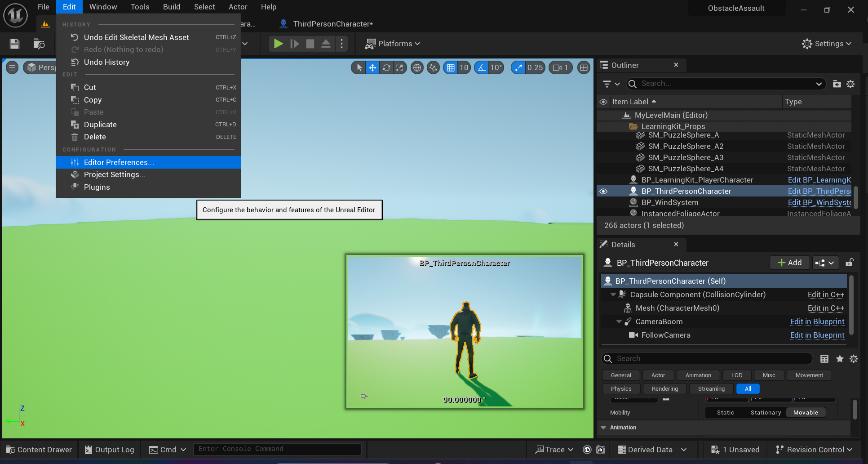
Task: Open Edit BP_LearningKit blueprint link
Action: (819, 180)
